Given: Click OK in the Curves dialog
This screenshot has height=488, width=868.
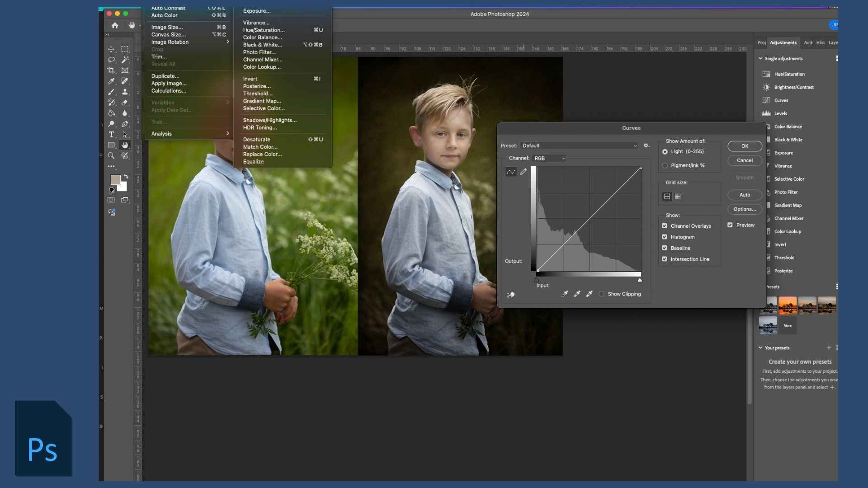Looking at the screenshot, I should pos(745,146).
